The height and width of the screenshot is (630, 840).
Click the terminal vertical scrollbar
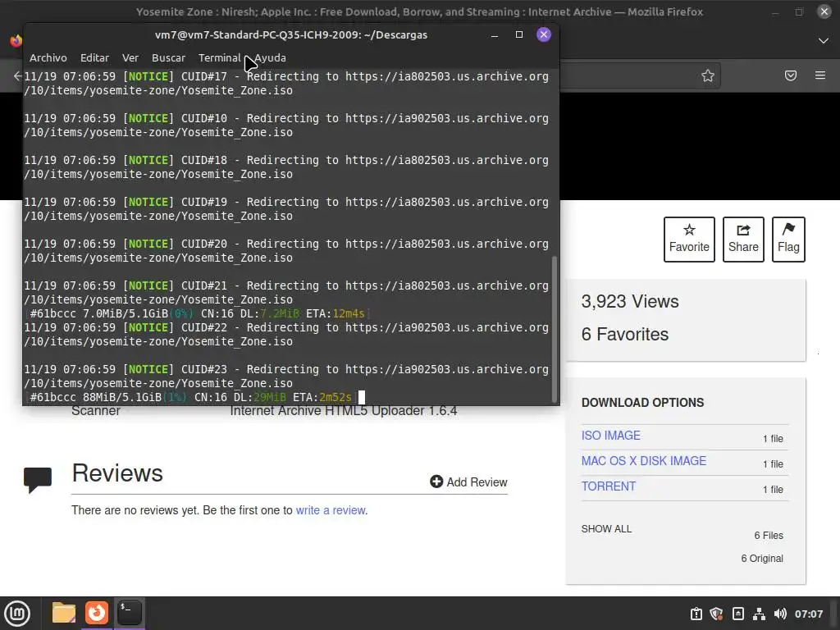tap(555, 329)
